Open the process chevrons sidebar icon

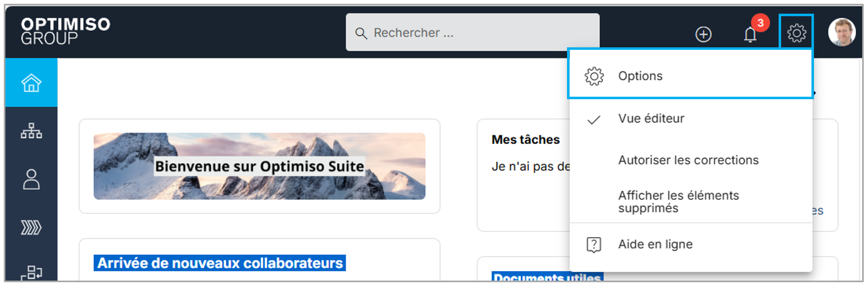tap(31, 227)
